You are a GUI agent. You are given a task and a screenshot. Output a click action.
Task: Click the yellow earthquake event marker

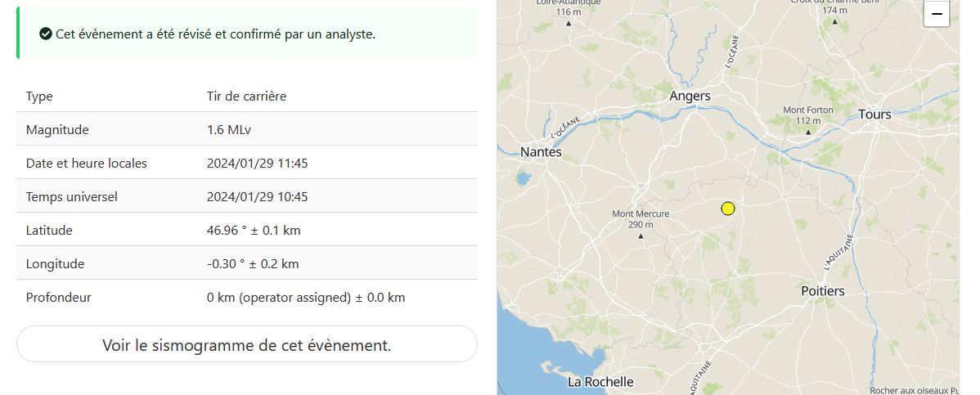(728, 209)
